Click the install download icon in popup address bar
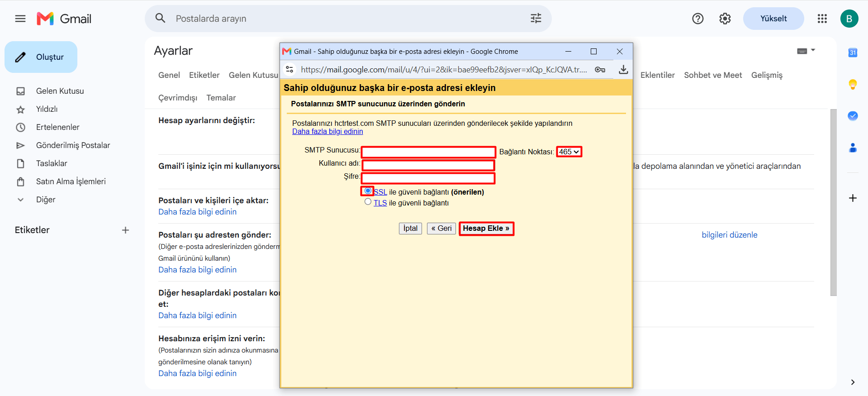The image size is (868, 396). [x=623, y=69]
